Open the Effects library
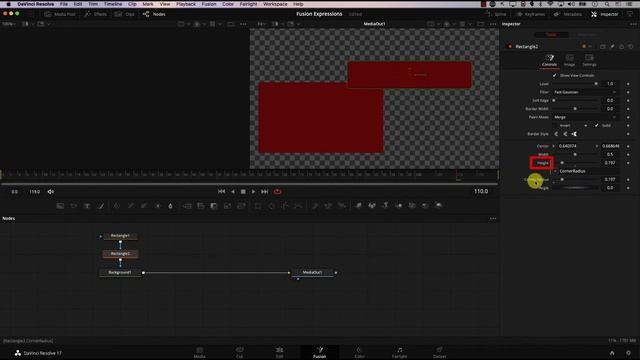This screenshot has width=640, height=360. tap(96, 14)
